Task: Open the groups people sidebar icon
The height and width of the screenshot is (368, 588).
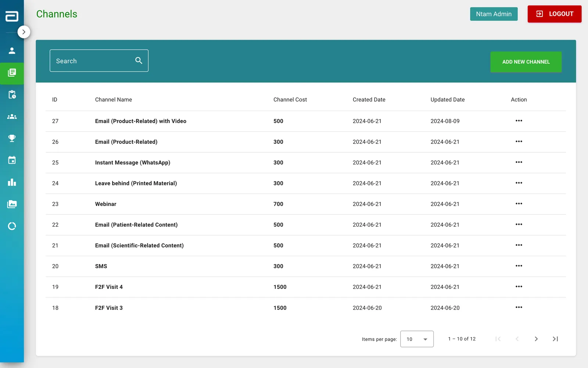Action: point(12,117)
